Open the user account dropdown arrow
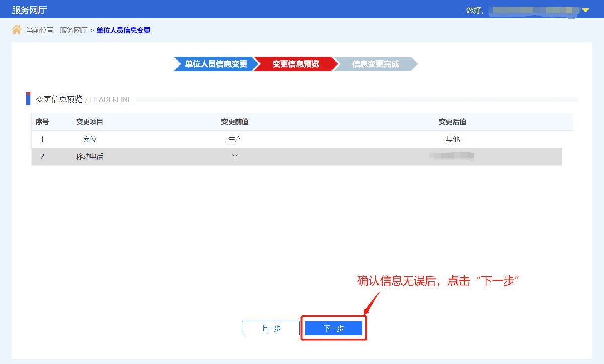This screenshot has width=604, height=364. pos(585,10)
